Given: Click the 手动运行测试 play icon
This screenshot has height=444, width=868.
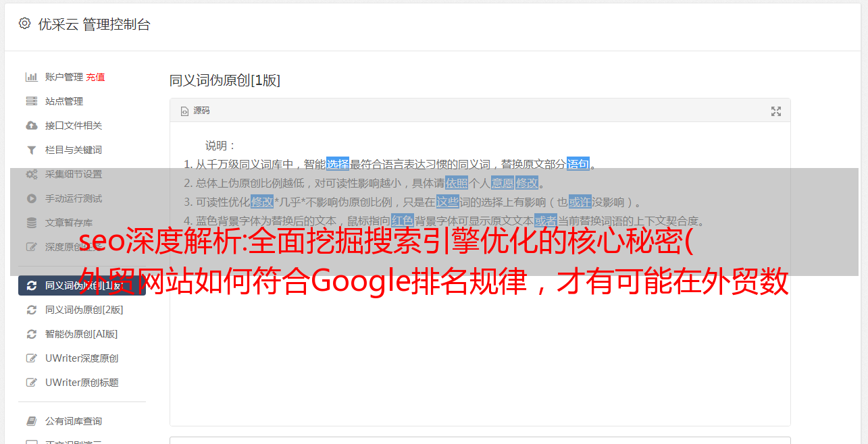Looking at the screenshot, I should pos(31,198).
